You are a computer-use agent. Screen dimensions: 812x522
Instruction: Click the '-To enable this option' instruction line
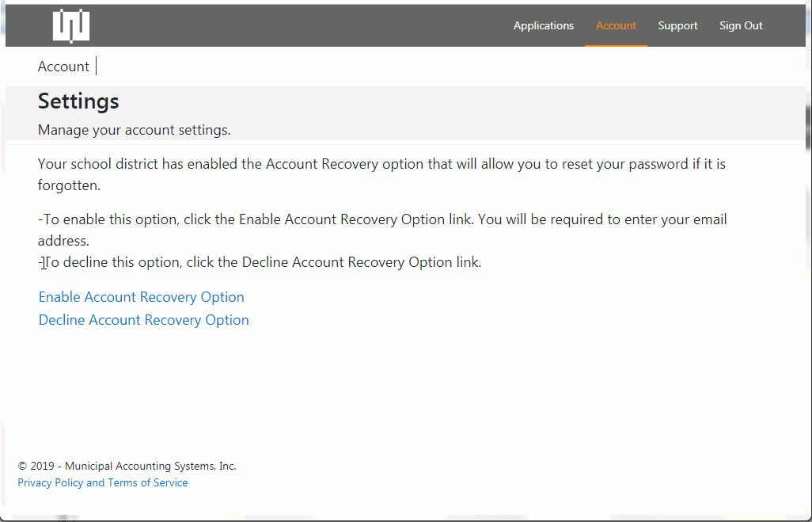point(382,219)
